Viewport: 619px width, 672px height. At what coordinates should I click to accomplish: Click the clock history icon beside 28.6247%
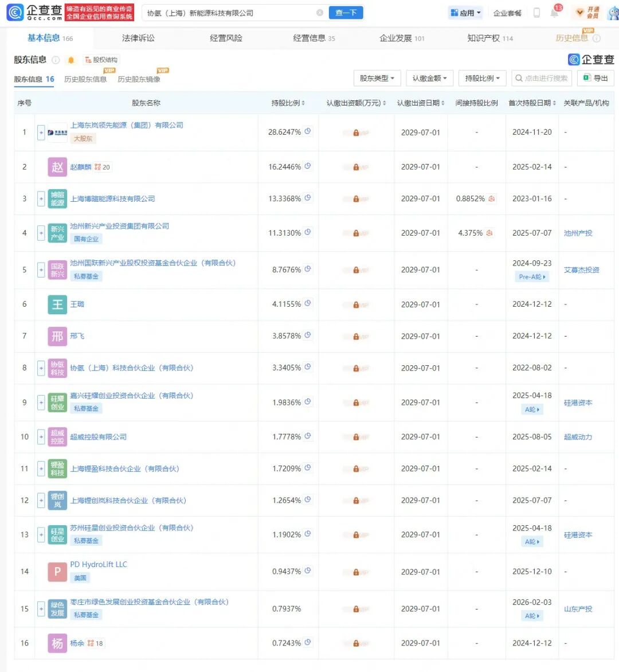[x=307, y=131]
